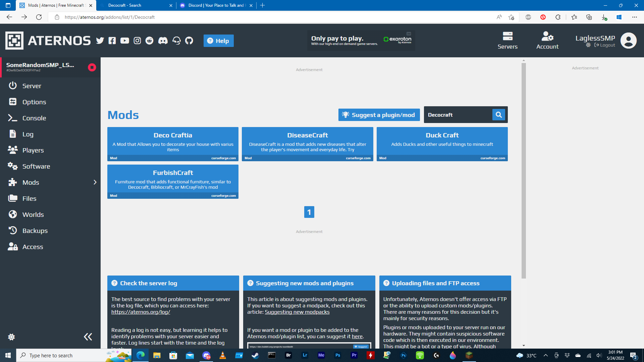Click the LaglessSMP user avatar
Viewport: 644px width, 362px height.
tap(629, 41)
